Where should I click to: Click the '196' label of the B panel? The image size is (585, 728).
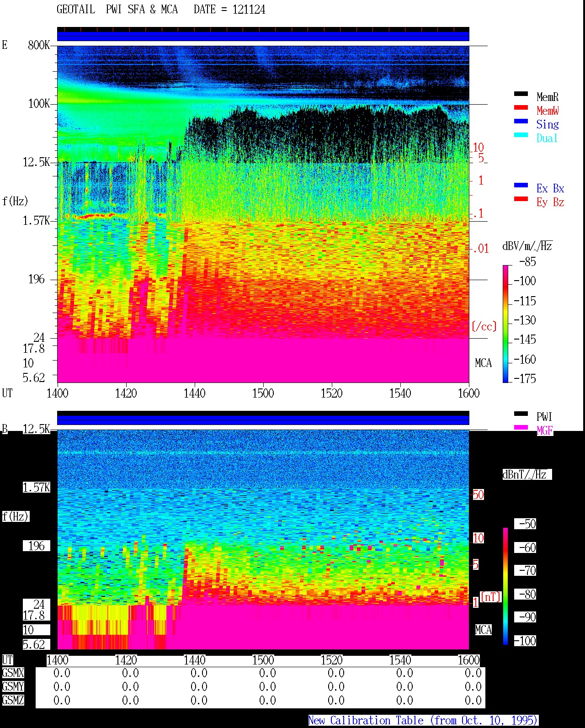pyautogui.click(x=37, y=546)
